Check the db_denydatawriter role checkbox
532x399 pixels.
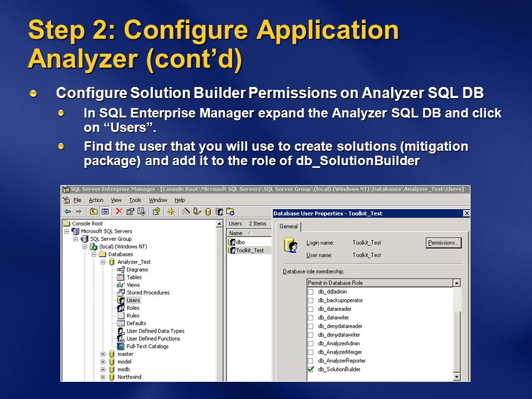[x=310, y=335]
